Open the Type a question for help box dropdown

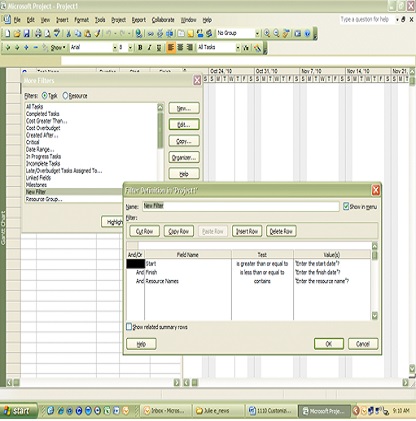397,20
